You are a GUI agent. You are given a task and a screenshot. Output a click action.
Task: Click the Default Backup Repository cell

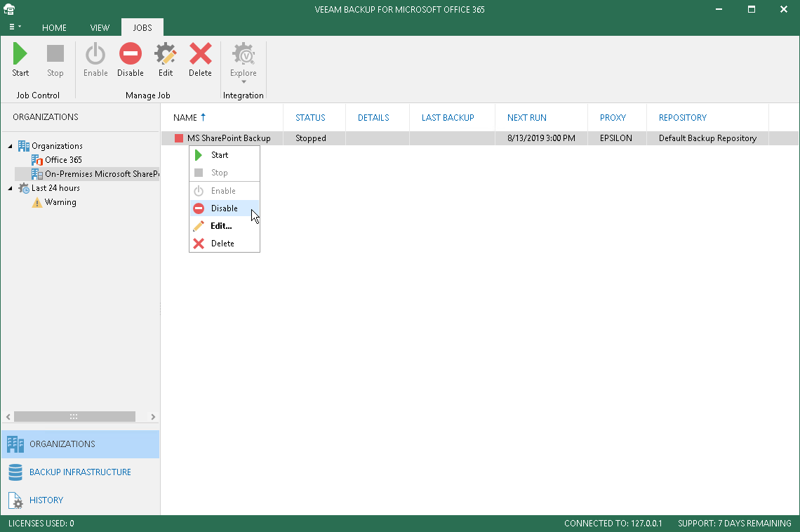[x=707, y=138]
